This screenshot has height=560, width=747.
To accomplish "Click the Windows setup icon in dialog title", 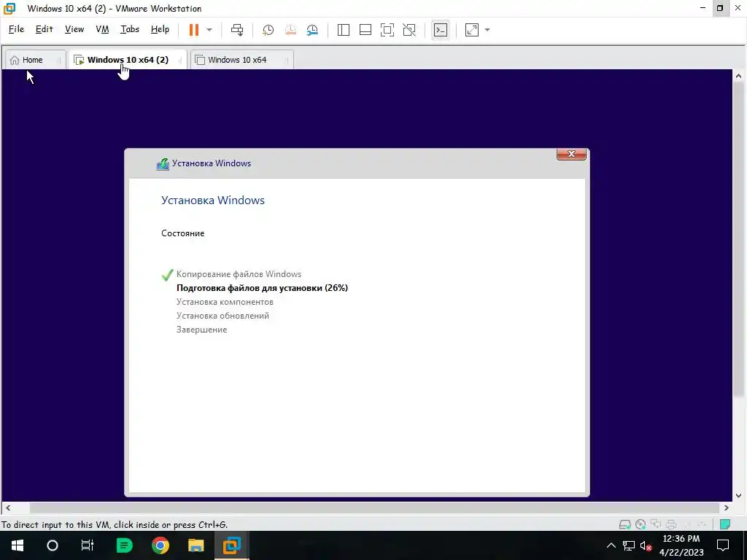I will coord(163,164).
